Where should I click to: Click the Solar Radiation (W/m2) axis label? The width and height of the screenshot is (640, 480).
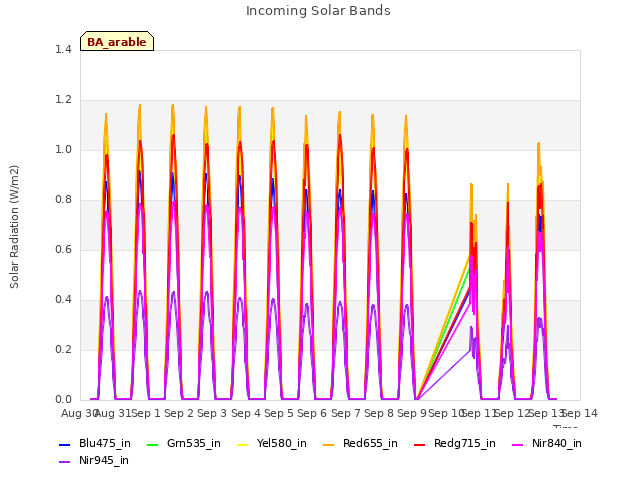pyautogui.click(x=14, y=227)
